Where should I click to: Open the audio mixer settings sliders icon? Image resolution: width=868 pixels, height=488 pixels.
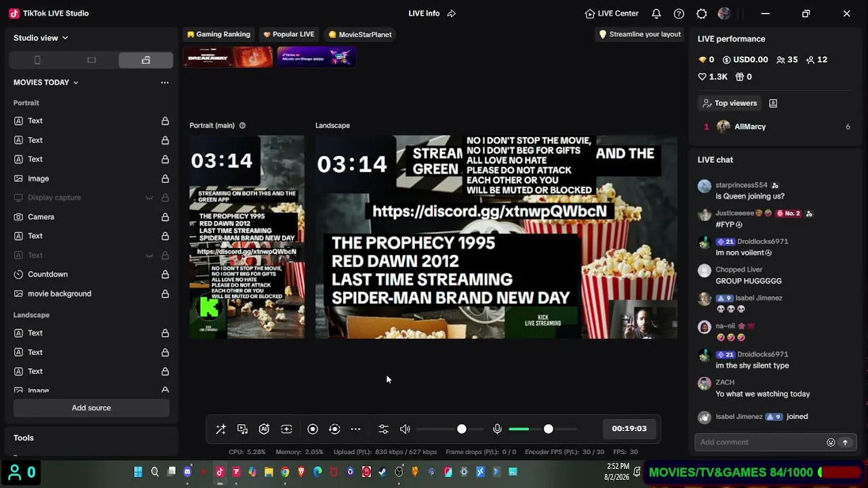(384, 429)
